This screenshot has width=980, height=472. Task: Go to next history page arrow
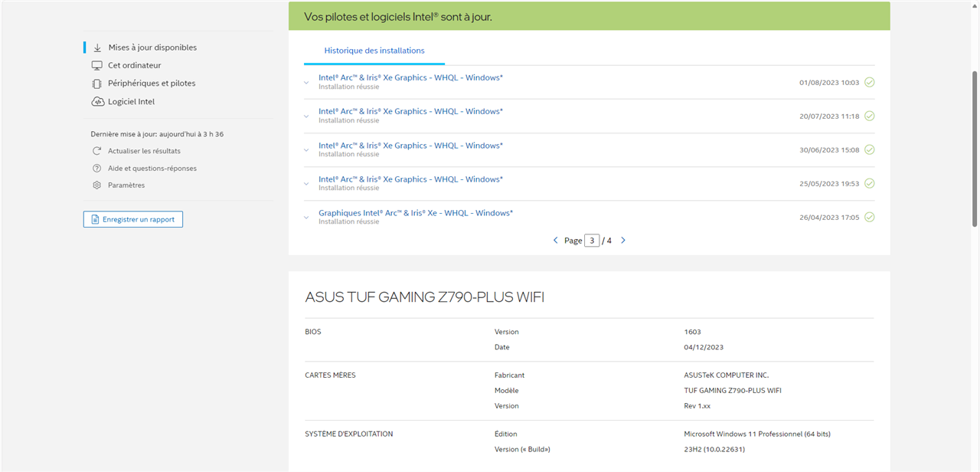(x=623, y=241)
